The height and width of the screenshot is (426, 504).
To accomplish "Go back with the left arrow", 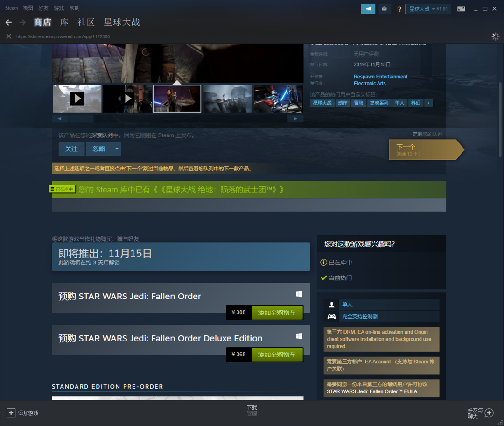I will (9, 22).
